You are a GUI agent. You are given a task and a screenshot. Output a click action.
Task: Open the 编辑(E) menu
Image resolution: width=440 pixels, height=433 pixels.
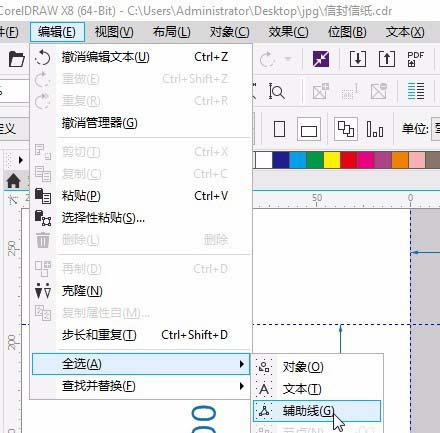[57, 32]
